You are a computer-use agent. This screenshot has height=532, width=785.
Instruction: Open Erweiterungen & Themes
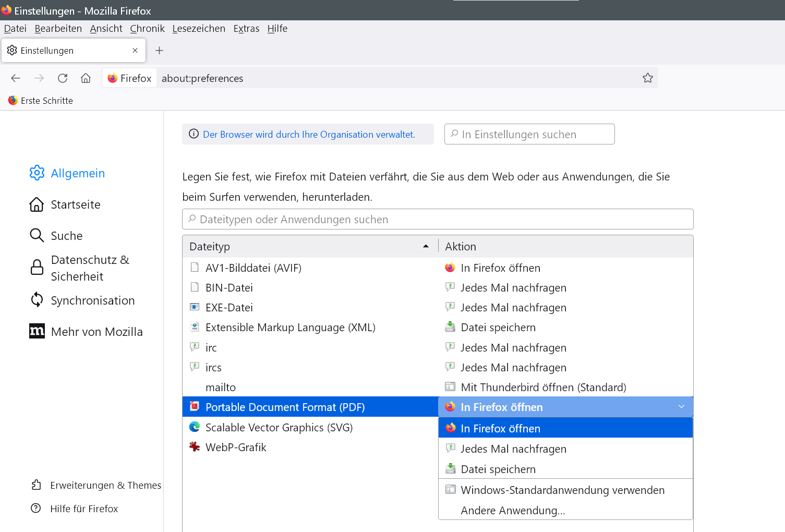pyautogui.click(x=105, y=486)
